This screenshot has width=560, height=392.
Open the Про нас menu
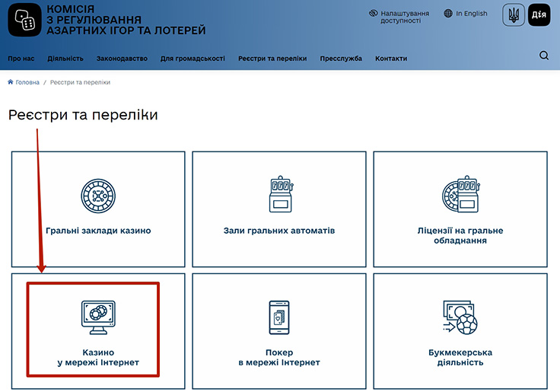point(21,59)
